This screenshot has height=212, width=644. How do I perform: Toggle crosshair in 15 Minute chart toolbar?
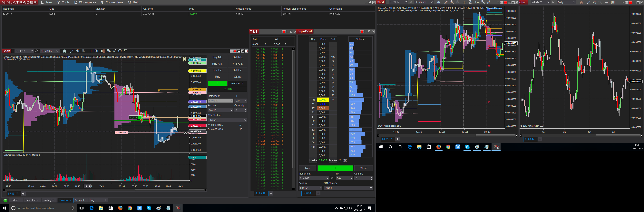(x=90, y=51)
